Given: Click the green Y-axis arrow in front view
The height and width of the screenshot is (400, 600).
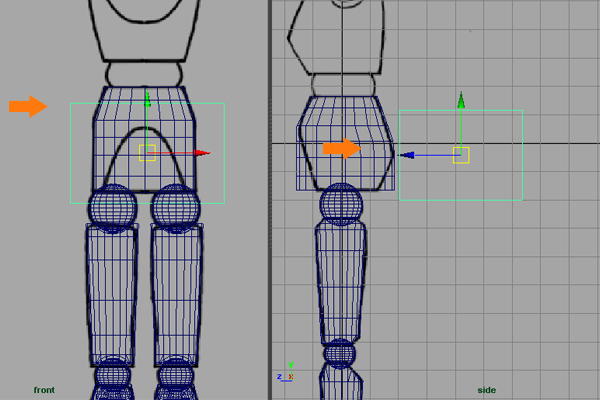Looking at the screenshot, I should 147,98.
